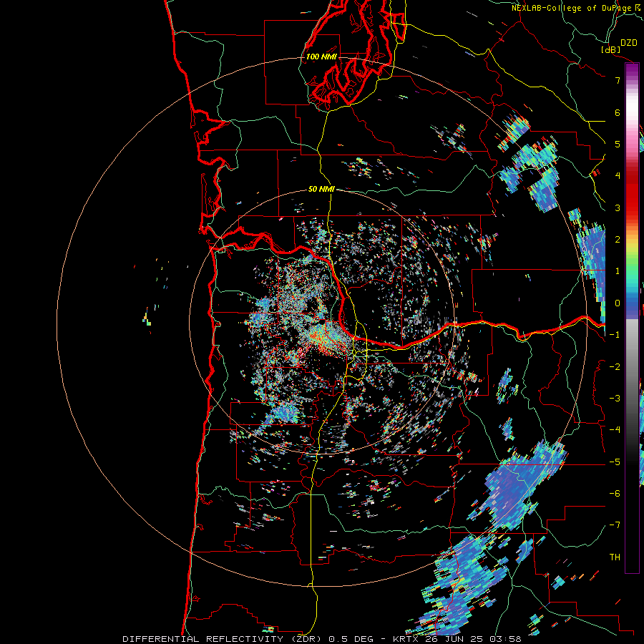Image resolution: width=644 pixels, height=644 pixels.
Task: Click the 100 NMI range ring label
Action: pos(321,57)
